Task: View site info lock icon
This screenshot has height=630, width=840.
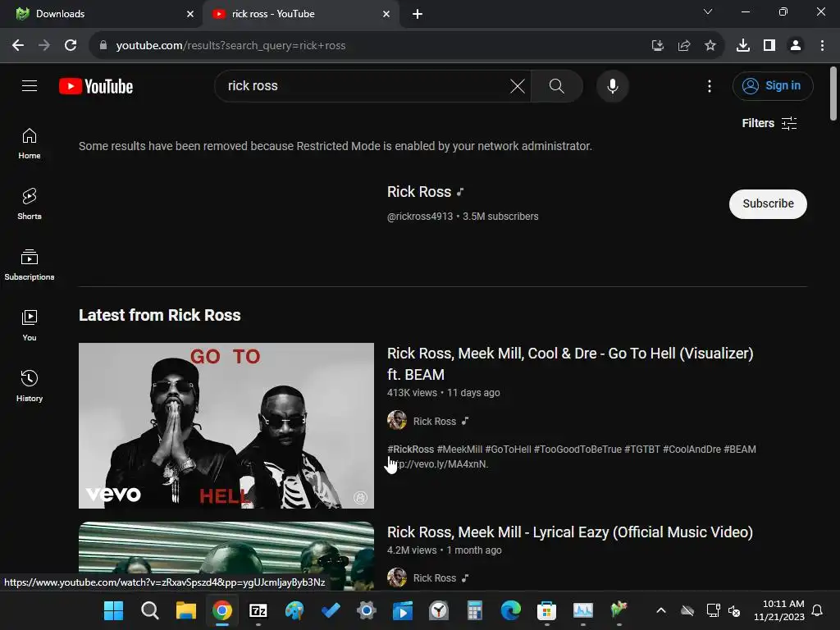Action: click(103, 45)
